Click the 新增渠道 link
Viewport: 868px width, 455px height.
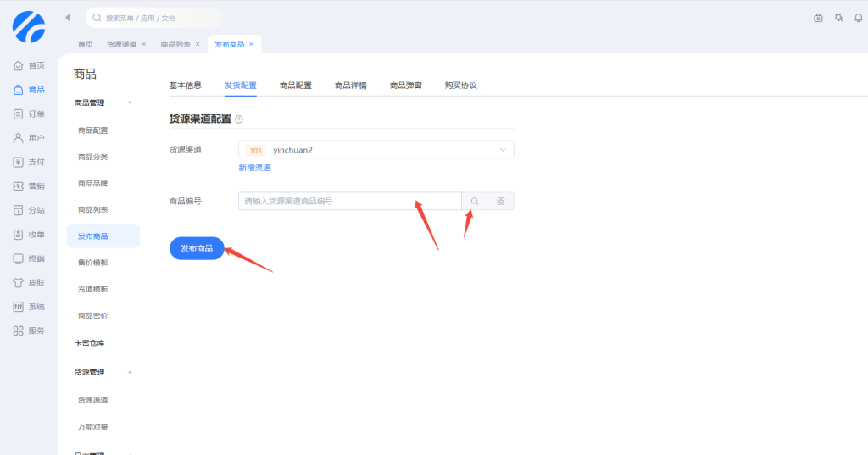coord(255,168)
